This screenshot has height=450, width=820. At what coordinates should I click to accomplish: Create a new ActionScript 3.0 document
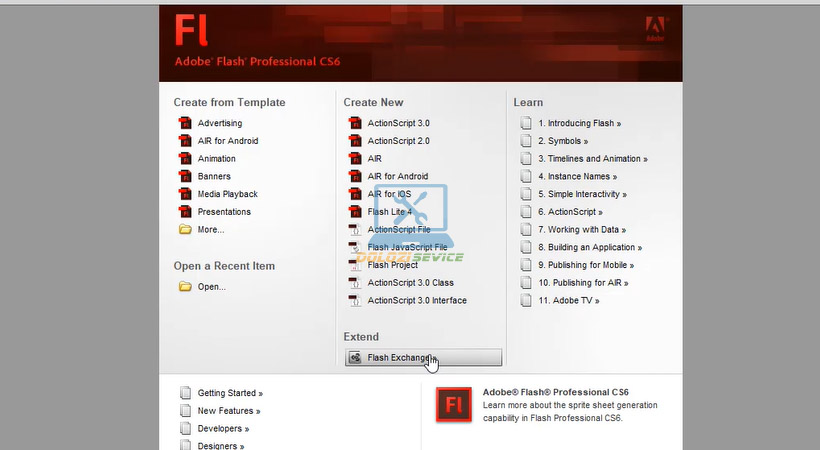tap(398, 123)
